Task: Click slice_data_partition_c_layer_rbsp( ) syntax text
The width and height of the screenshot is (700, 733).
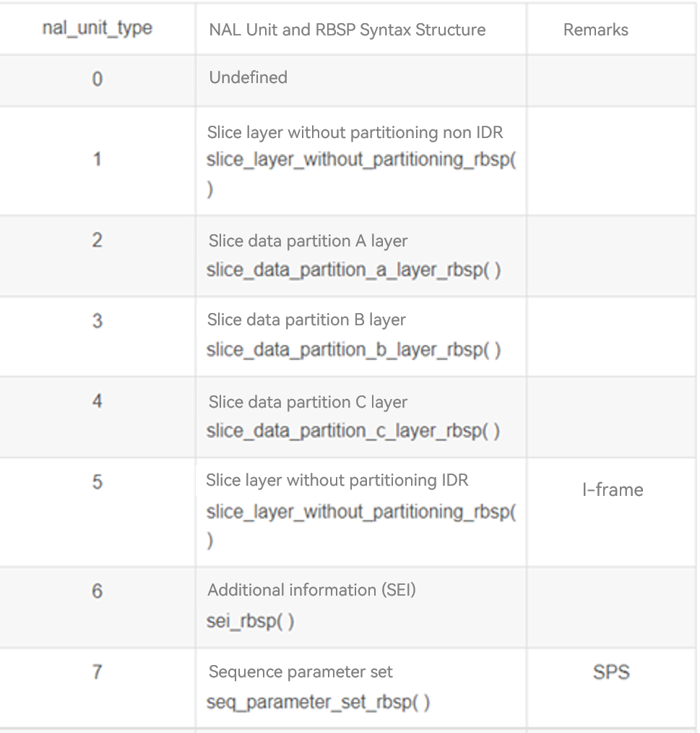Action: point(353,431)
